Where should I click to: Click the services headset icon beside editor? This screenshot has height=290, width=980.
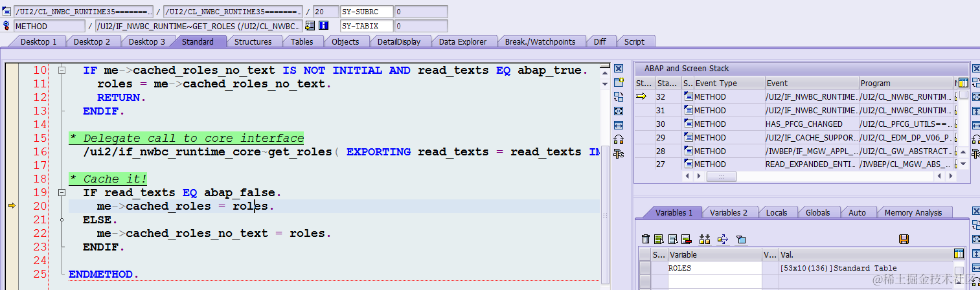[x=619, y=139]
